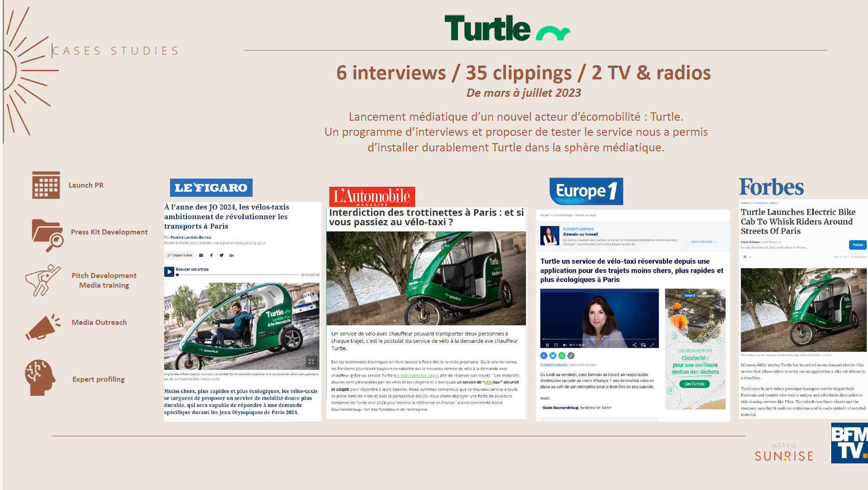Click Europe 1 video share icon

pos(634,345)
